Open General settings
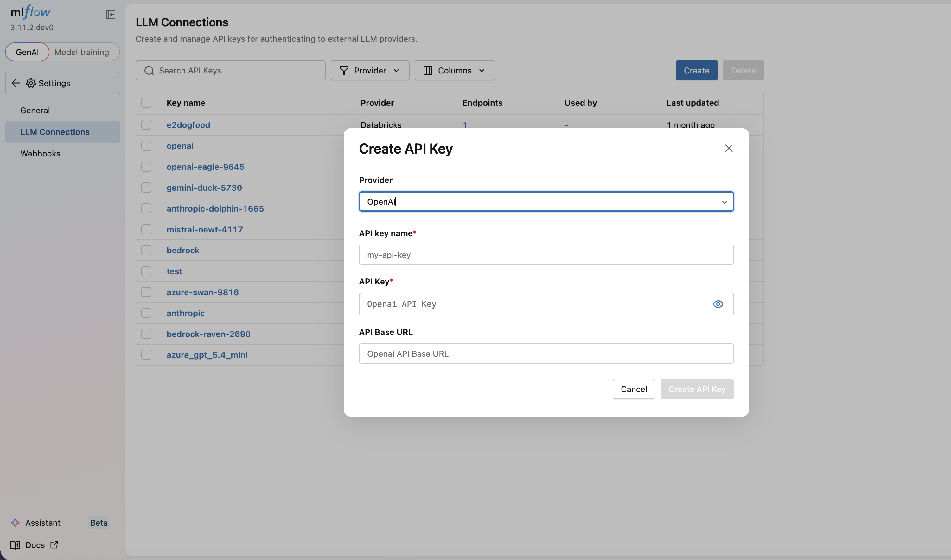 (x=63, y=111)
